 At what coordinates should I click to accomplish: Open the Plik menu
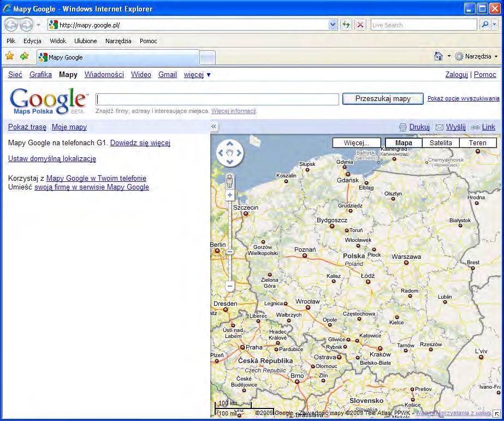point(11,41)
